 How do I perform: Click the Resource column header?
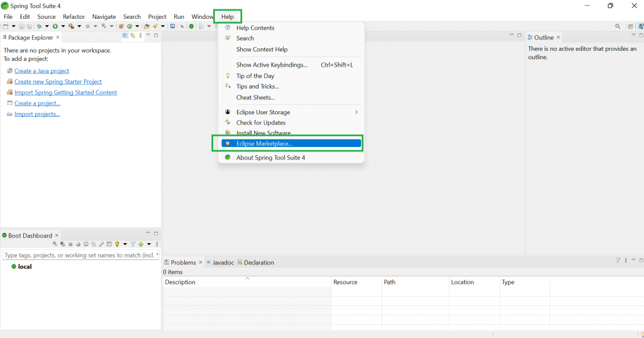(x=357, y=282)
